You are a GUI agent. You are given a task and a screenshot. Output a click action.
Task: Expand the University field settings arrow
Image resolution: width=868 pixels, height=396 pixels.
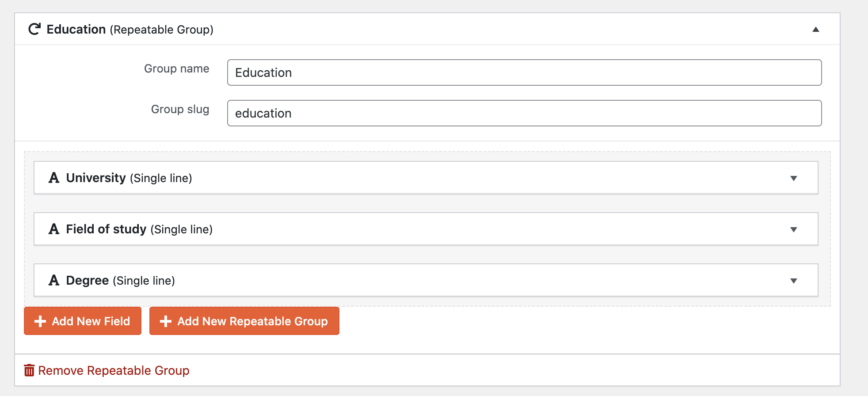coord(794,178)
